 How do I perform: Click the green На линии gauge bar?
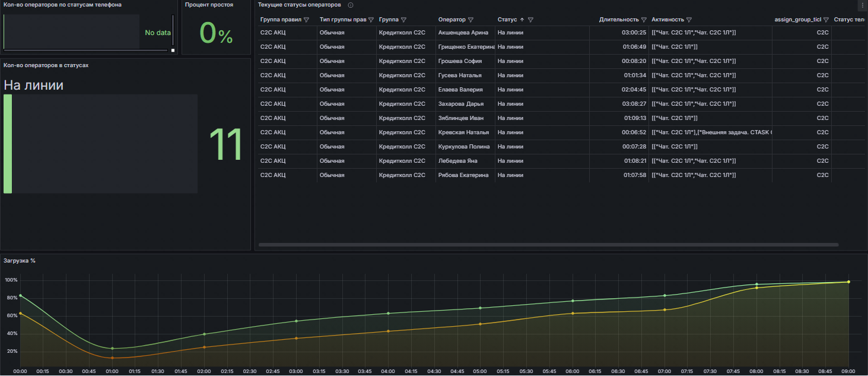click(8, 144)
